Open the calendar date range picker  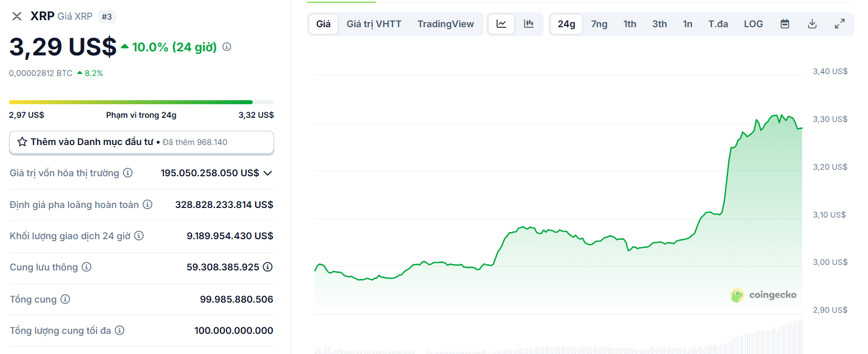(x=785, y=24)
